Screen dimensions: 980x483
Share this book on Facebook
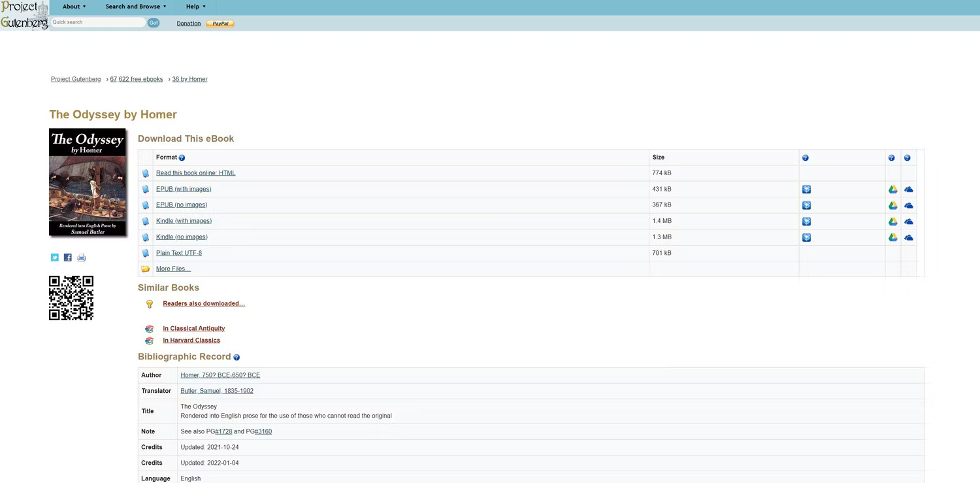tap(68, 258)
